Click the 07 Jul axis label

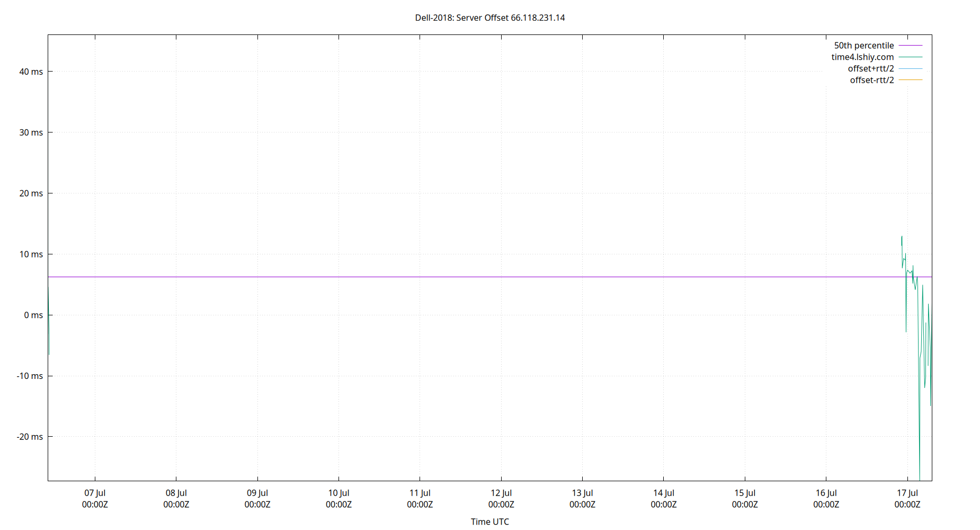94,492
